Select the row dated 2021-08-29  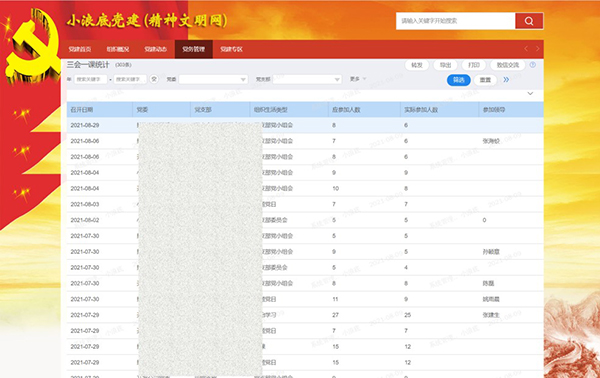pyautogui.click(x=305, y=125)
